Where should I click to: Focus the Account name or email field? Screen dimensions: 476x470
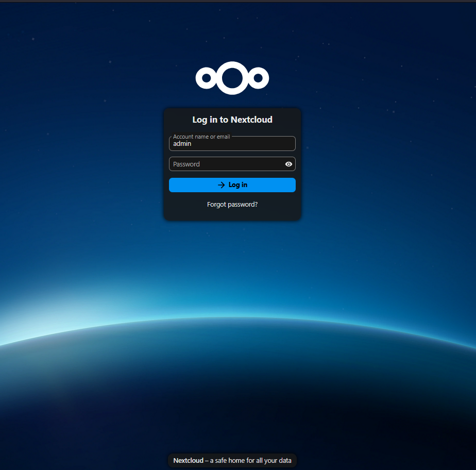coord(232,143)
